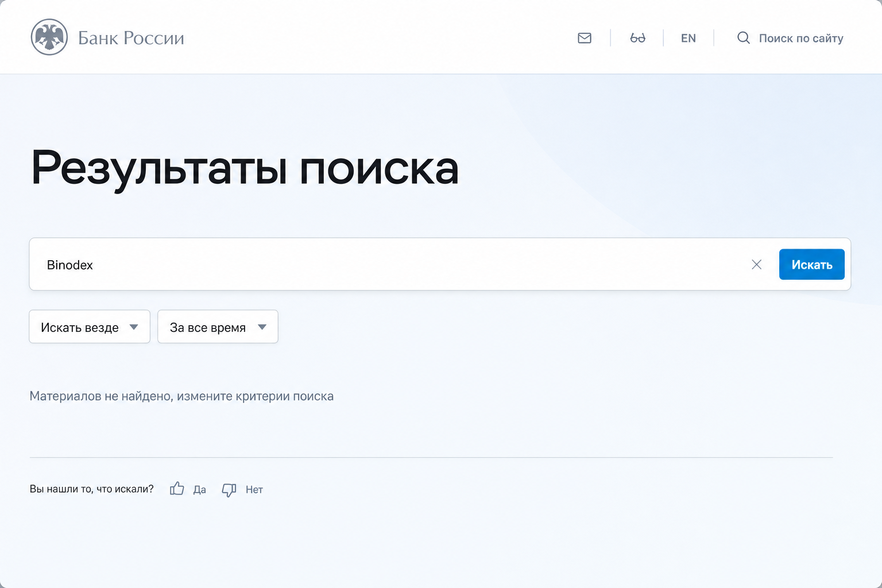Expand the 'За все время' dropdown
The height and width of the screenshot is (588, 882).
(x=218, y=327)
